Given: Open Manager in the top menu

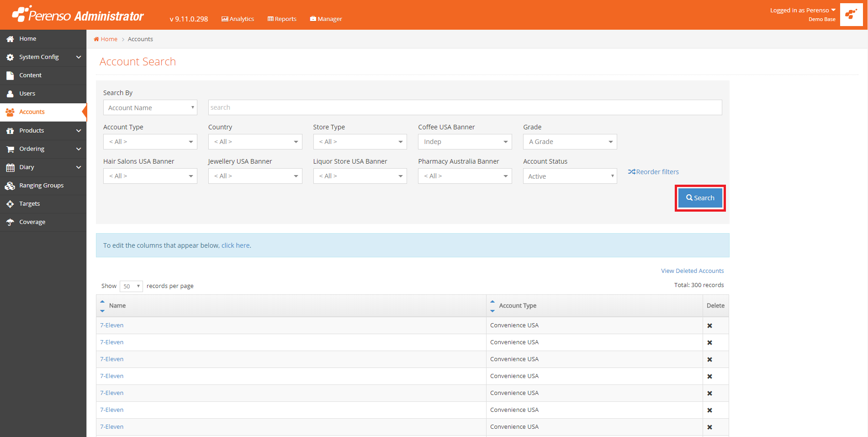Looking at the screenshot, I should tap(326, 19).
